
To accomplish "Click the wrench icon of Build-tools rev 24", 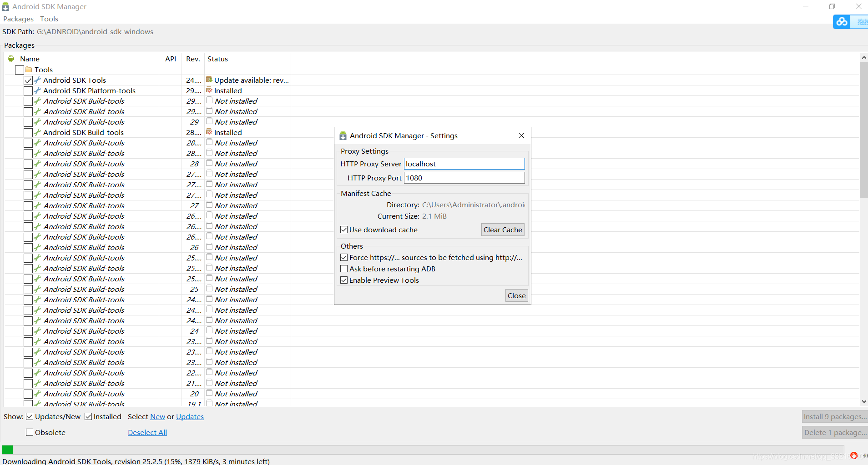I will [38, 331].
